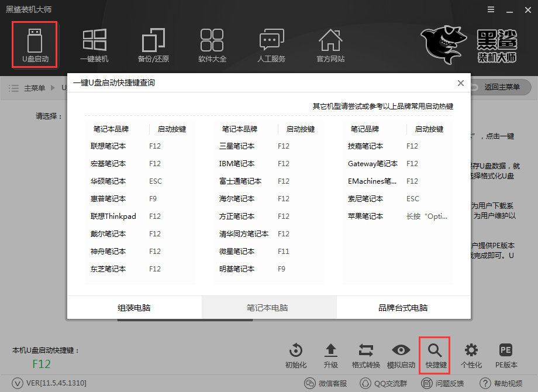Open the 格式转换 tool
Image resolution: width=538 pixels, height=392 pixels.
[366, 355]
